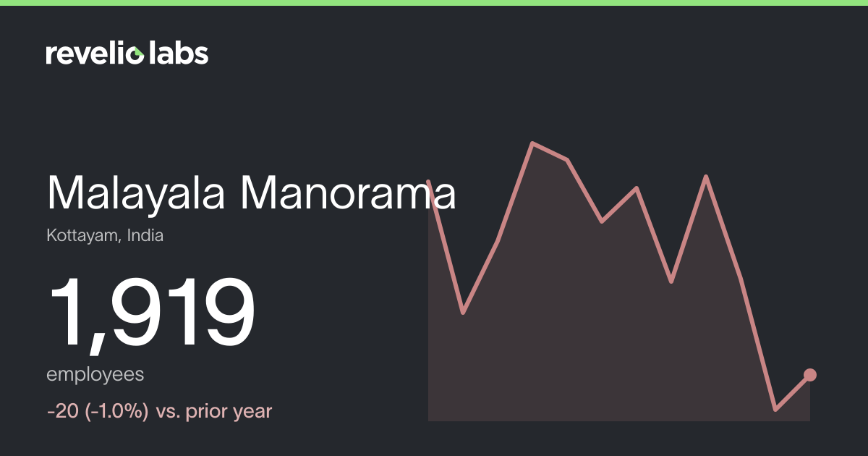868x456 pixels.
Task: Click the lowest trough of the line chart
Action: point(775,410)
